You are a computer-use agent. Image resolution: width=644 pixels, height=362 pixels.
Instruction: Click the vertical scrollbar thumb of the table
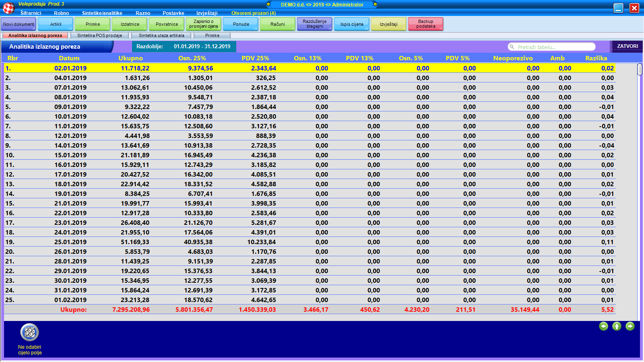[x=640, y=69]
